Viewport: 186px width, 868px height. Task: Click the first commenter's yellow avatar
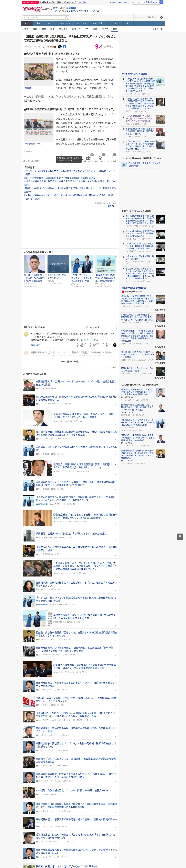coord(26,335)
